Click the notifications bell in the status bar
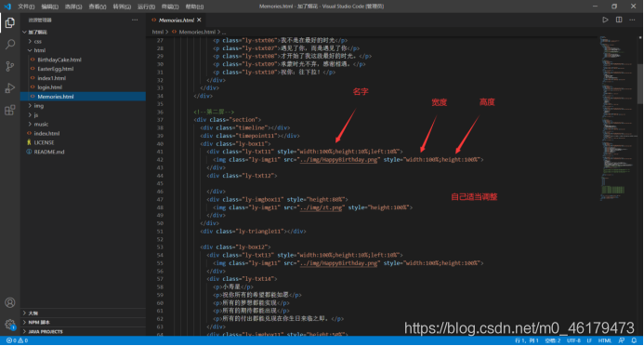 pyautogui.click(x=634, y=340)
